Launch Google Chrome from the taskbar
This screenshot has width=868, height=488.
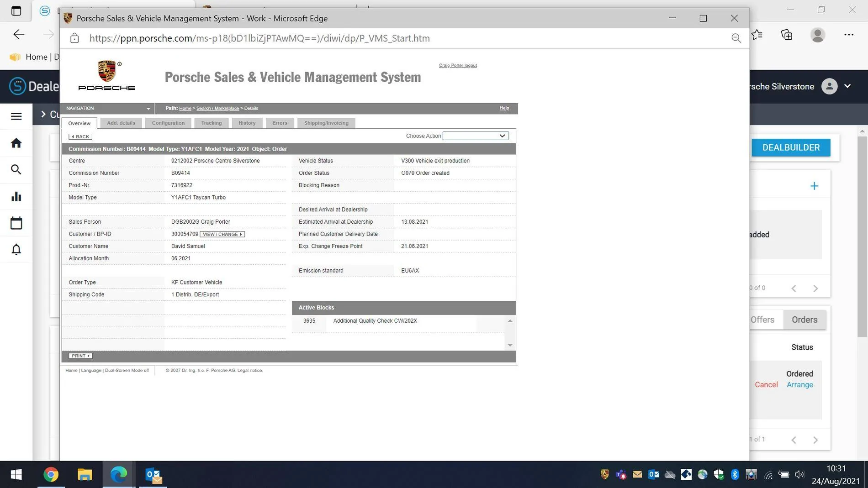(51, 475)
